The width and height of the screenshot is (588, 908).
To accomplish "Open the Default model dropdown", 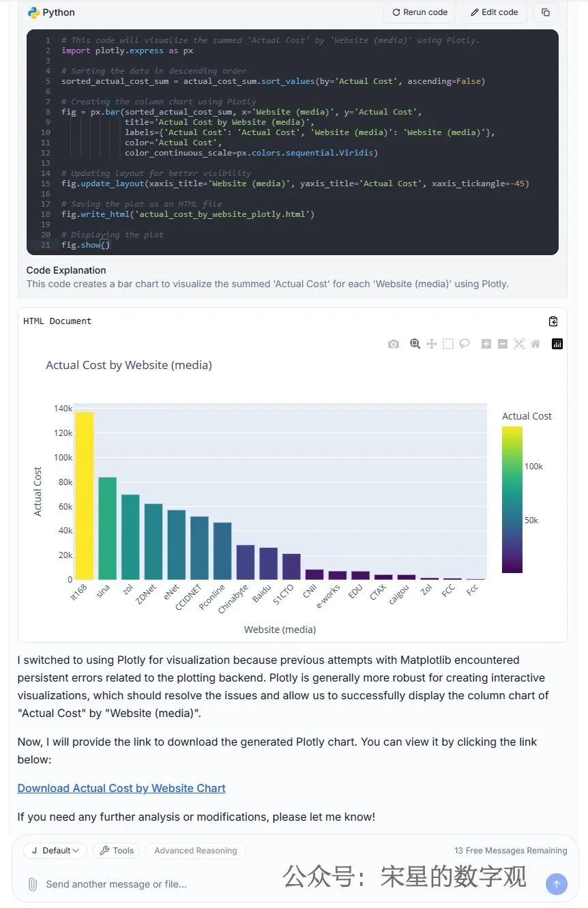I will point(55,851).
